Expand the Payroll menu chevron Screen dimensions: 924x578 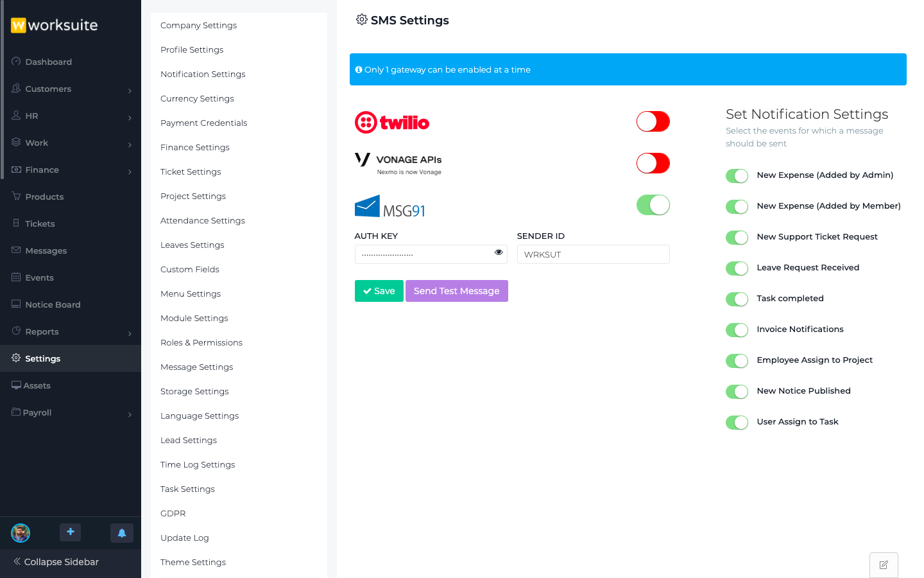pos(130,414)
